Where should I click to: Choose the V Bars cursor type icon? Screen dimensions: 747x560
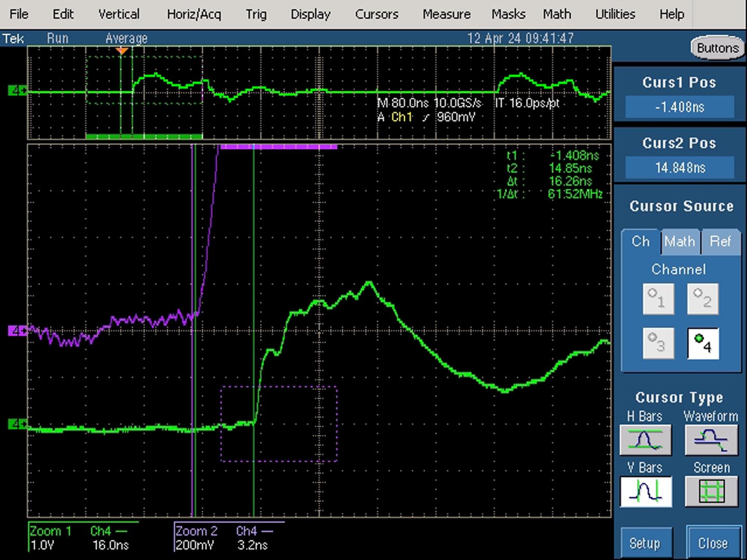tap(645, 492)
